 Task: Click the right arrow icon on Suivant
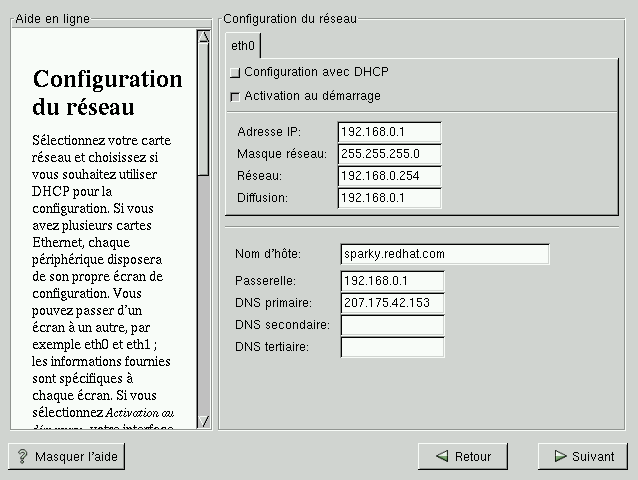(x=558, y=457)
